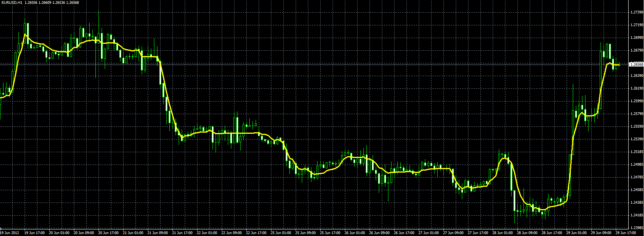The width and height of the screenshot is (644, 236).
Task: Click the 1.25590 price axis label
Action: click(637, 126)
